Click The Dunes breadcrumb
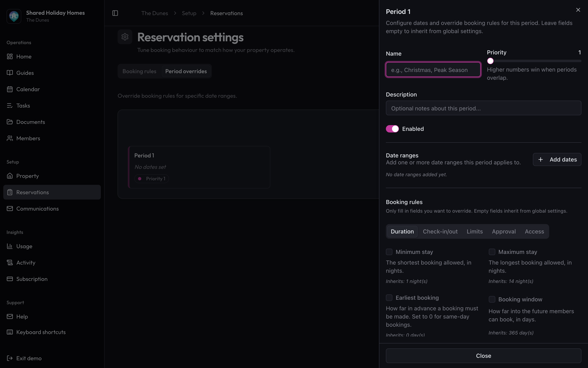The image size is (588, 368). click(x=155, y=13)
